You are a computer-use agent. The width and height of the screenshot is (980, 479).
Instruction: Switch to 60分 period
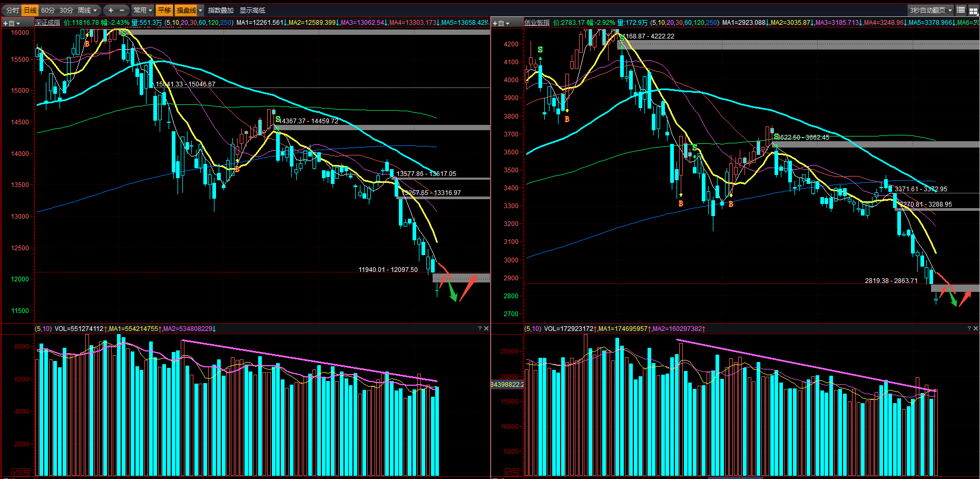pos(48,10)
